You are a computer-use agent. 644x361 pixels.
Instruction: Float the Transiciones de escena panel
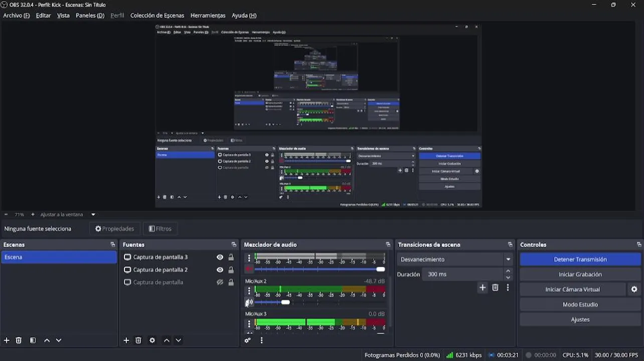pos(510,245)
